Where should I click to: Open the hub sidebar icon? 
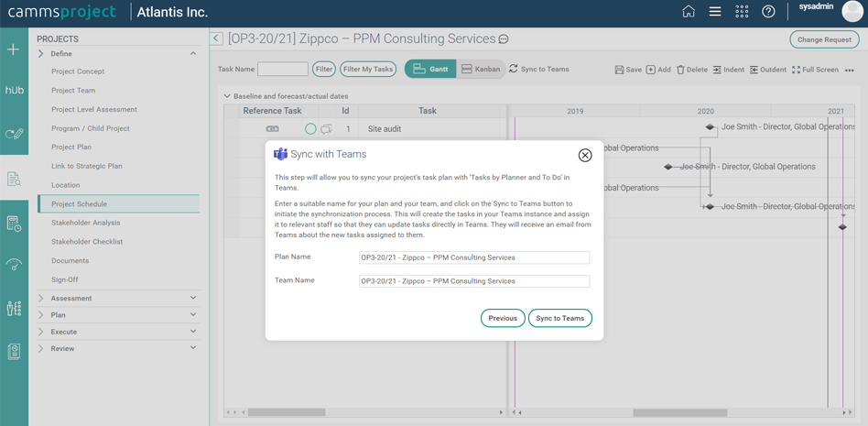[14, 90]
